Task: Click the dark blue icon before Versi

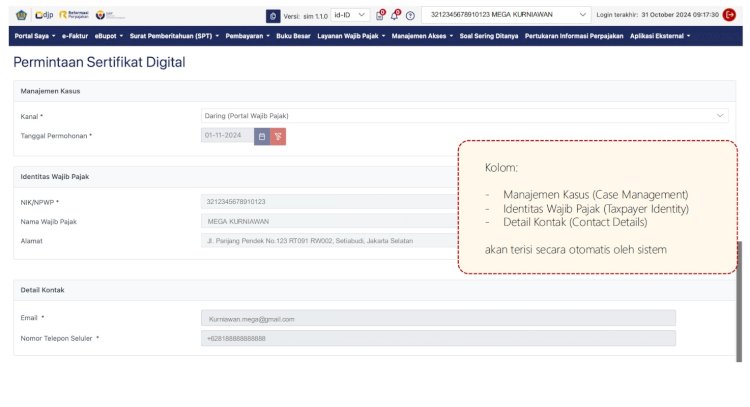Action: (x=272, y=15)
